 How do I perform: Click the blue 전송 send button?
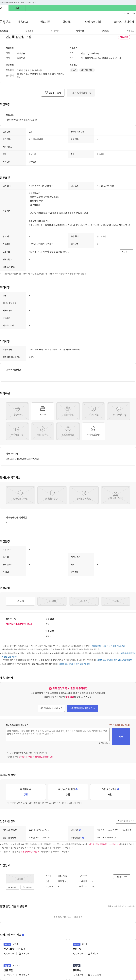point(121,737)
